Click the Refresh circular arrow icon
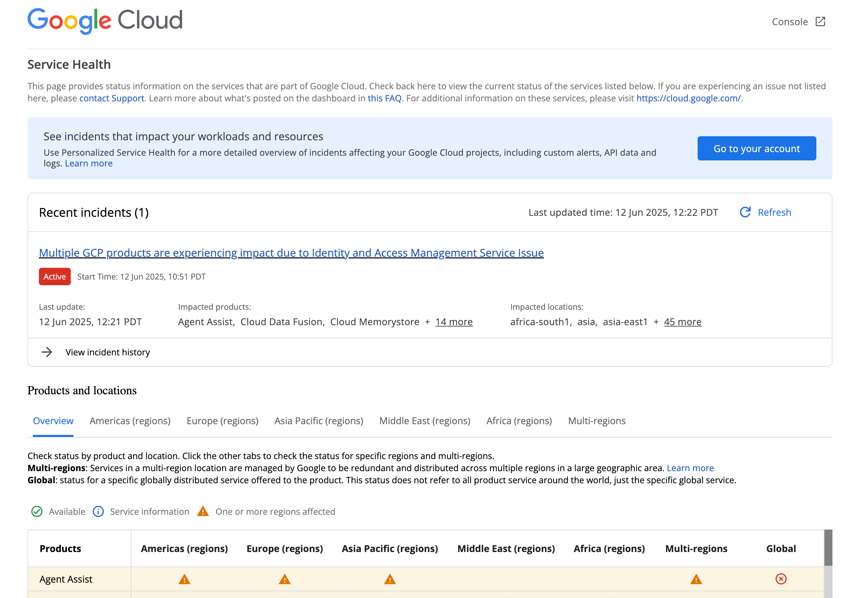This screenshot has height=598, width=868. pos(745,212)
